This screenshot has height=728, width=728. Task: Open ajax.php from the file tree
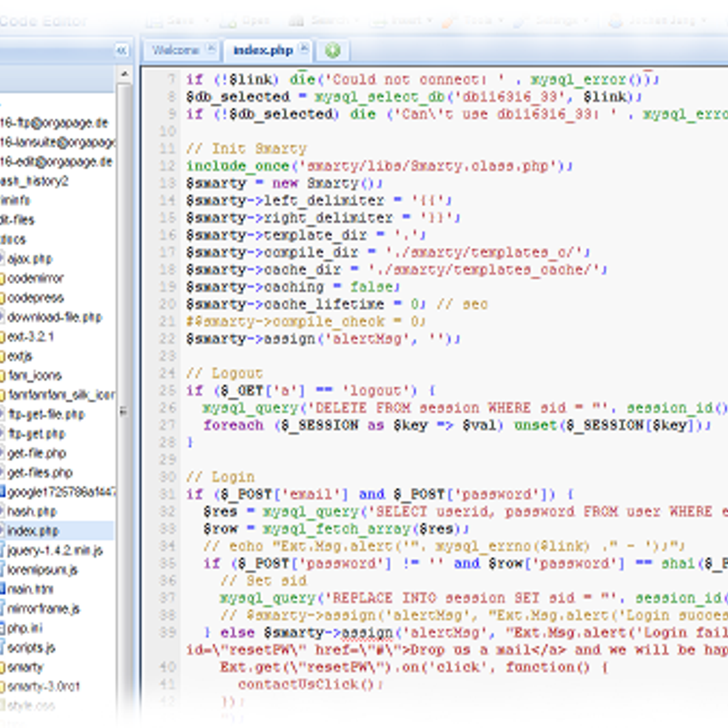point(30,259)
